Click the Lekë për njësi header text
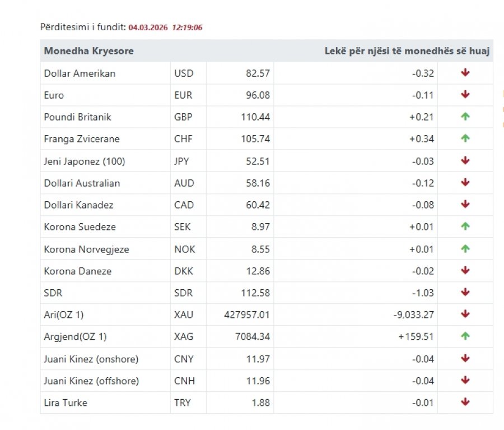The image size is (504, 430). click(x=407, y=51)
